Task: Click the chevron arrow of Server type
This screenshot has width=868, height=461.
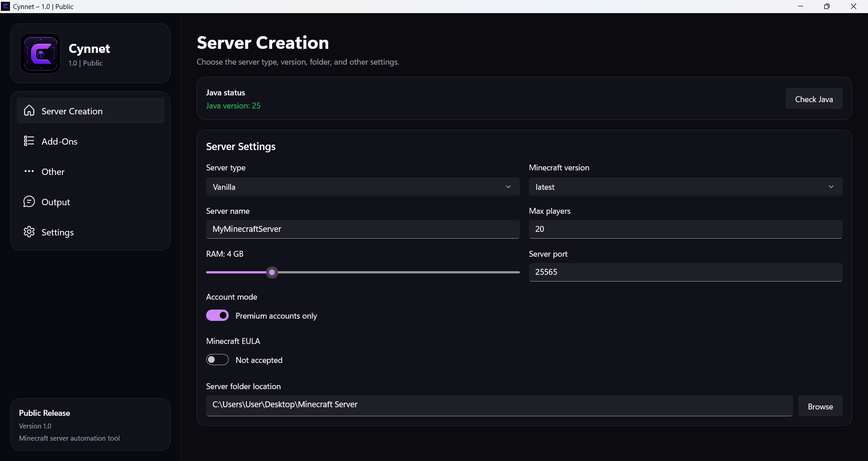Action: coord(508,187)
